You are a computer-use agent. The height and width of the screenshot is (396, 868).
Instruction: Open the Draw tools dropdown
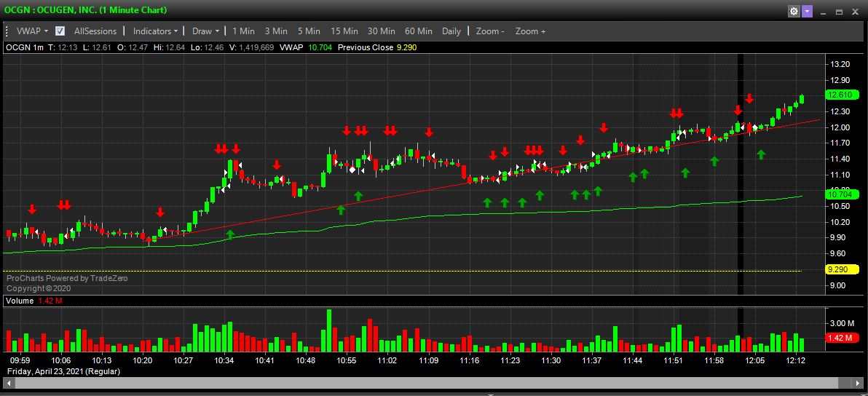pyautogui.click(x=205, y=31)
